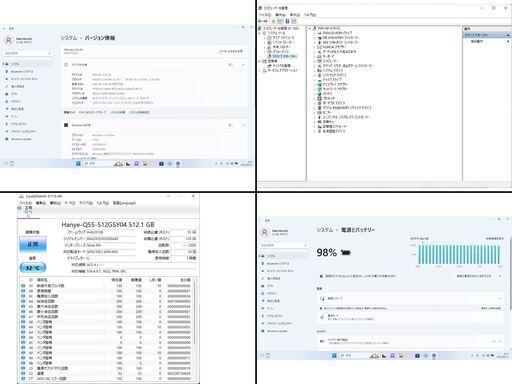The image size is (512, 384).
Task: Click the settings search field in バージョン情報 window
Action: click(28, 53)
